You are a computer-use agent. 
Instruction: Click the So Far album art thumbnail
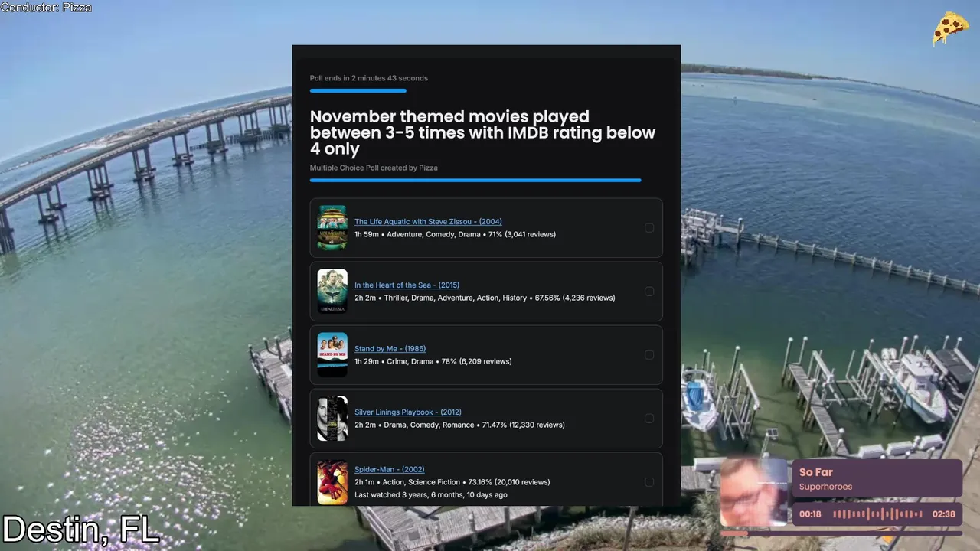point(754,492)
